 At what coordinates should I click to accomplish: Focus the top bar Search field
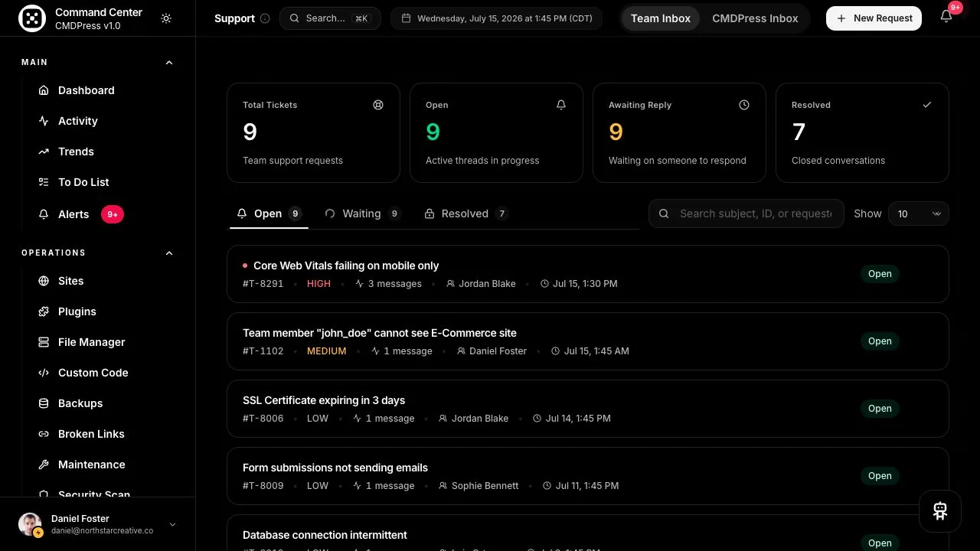(x=330, y=18)
